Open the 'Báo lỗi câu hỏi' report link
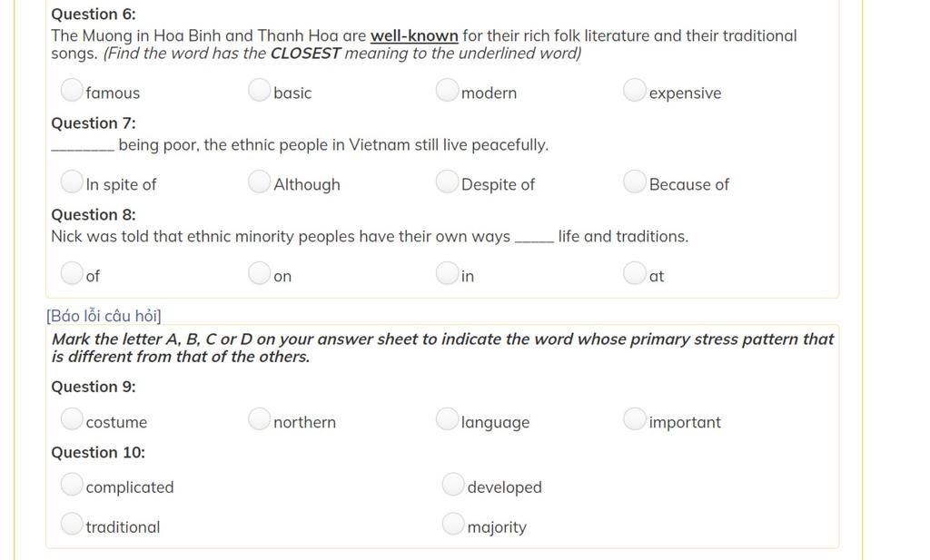The height and width of the screenshot is (560, 930). 104,316
